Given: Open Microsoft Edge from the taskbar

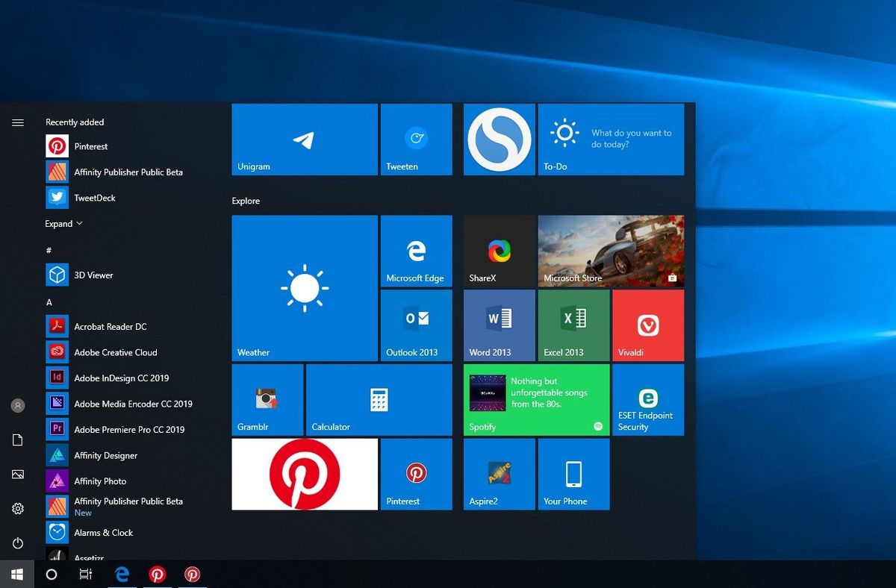Looking at the screenshot, I should click(122, 574).
